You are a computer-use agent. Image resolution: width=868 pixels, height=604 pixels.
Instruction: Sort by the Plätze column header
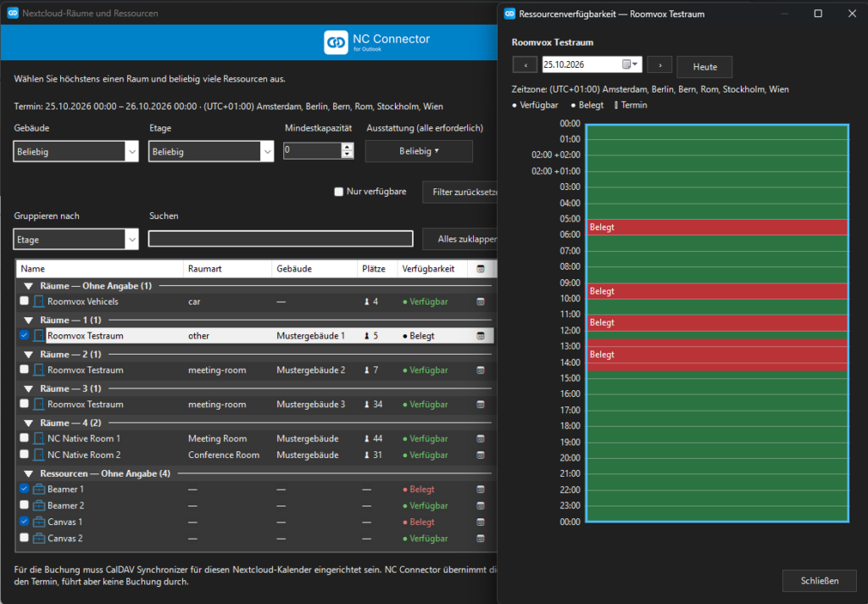(377, 269)
